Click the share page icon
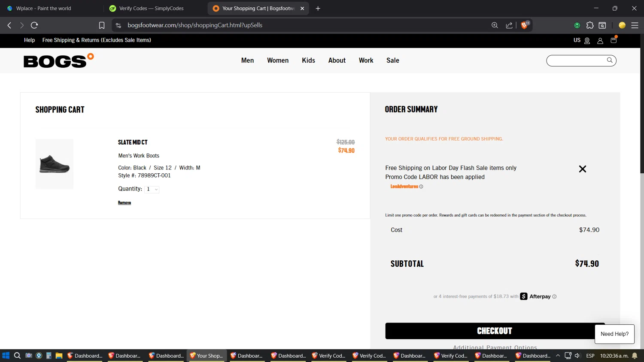The width and height of the screenshot is (644, 362). [x=509, y=25]
